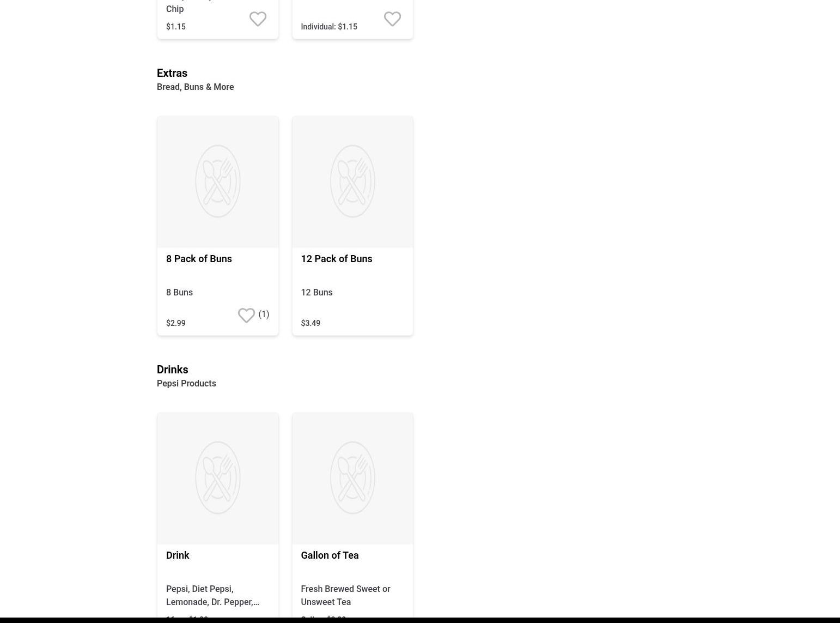The width and height of the screenshot is (840, 623).
Task: Open the 8 Pack of Buns title
Action: (x=199, y=259)
